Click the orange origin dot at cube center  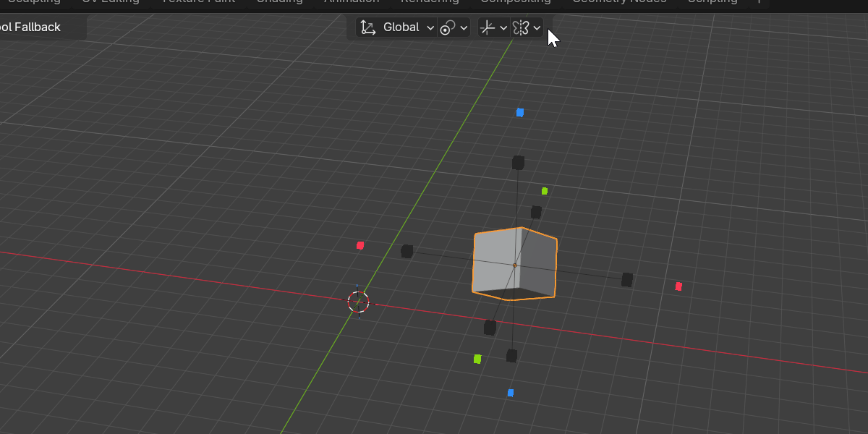tap(515, 265)
